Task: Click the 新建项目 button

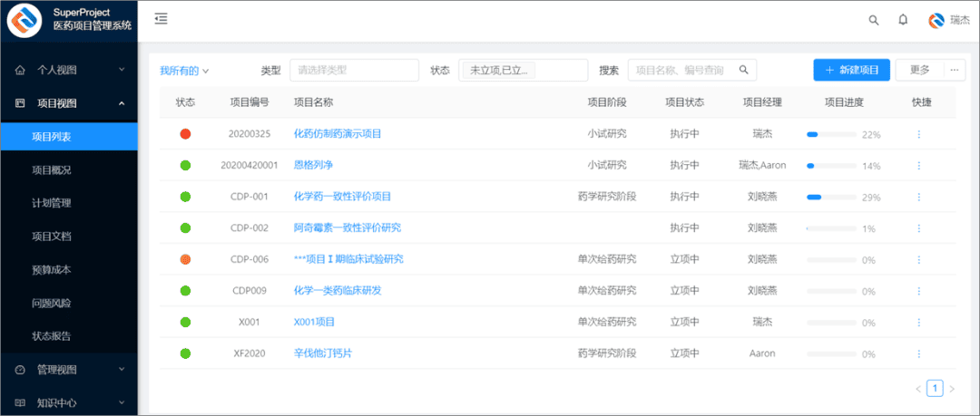Action: (852, 70)
